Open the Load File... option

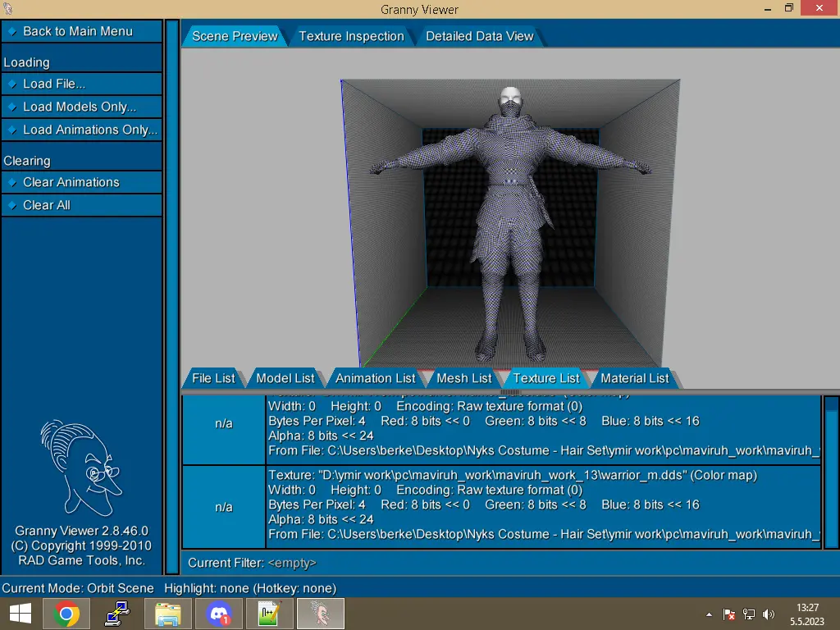click(x=81, y=84)
